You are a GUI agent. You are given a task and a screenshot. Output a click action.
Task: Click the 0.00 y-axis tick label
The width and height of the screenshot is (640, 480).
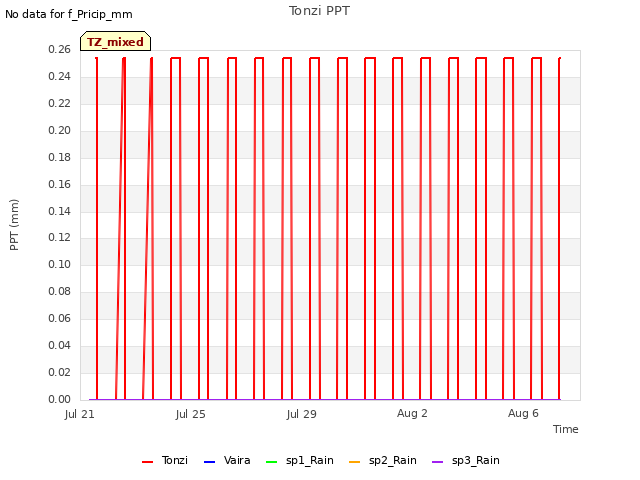[60, 399]
